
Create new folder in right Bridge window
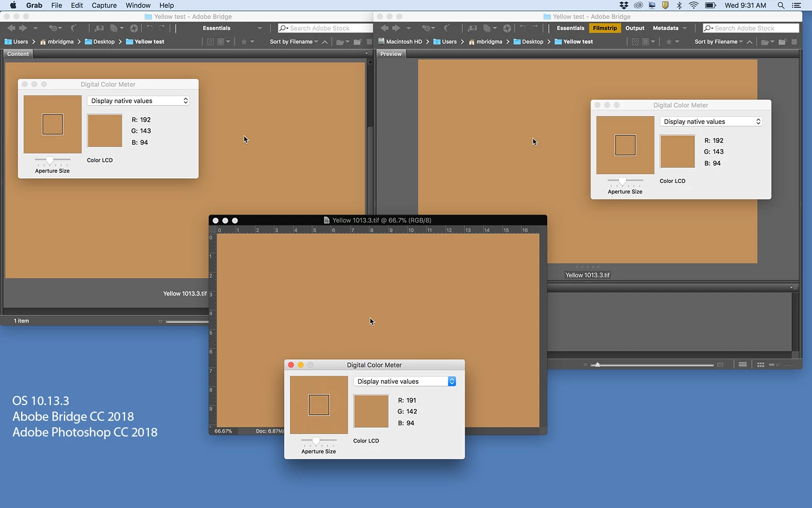point(782,42)
